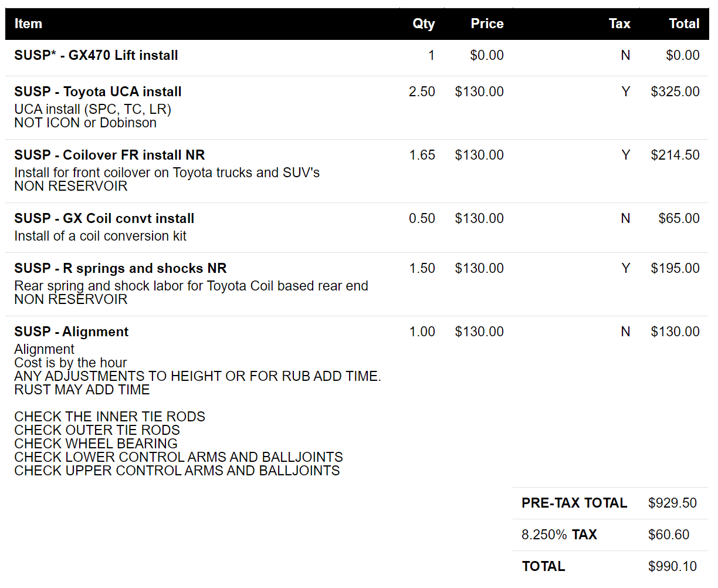The image size is (718, 588).
Task: Click CHECK OUTER TIE RODS line
Action: click(x=97, y=430)
